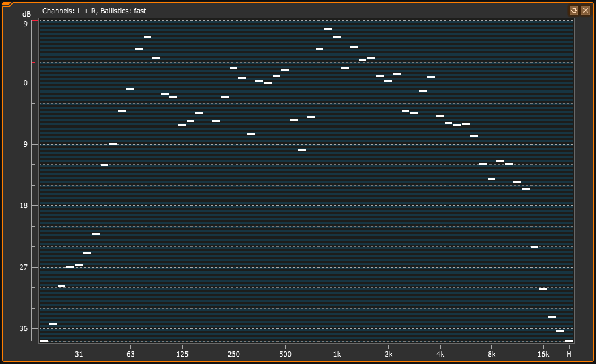Select the 4k frequency axis label
Image resolution: width=596 pixels, height=364 pixels.
(x=440, y=355)
